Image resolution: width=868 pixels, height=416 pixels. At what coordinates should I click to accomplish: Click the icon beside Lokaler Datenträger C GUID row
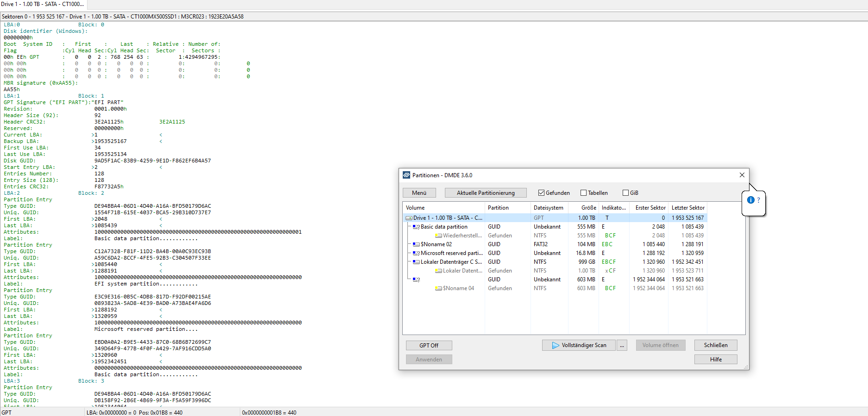point(416,262)
